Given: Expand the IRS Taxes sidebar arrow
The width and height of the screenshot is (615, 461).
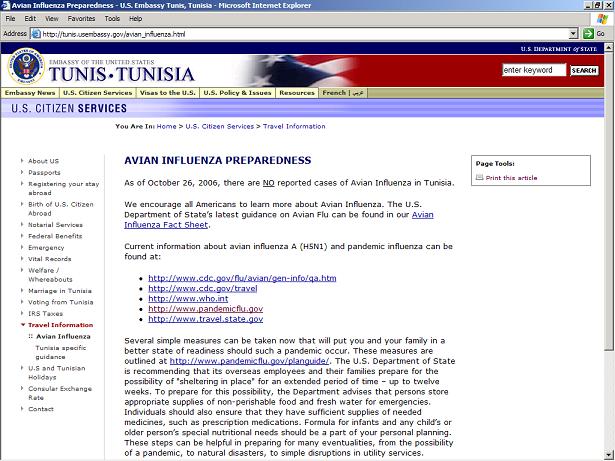Looking at the screenshot, I should tap(22, 313).
